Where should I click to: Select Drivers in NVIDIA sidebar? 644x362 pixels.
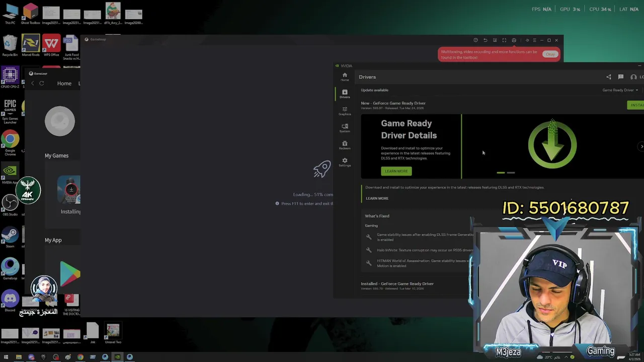[345, 94]
